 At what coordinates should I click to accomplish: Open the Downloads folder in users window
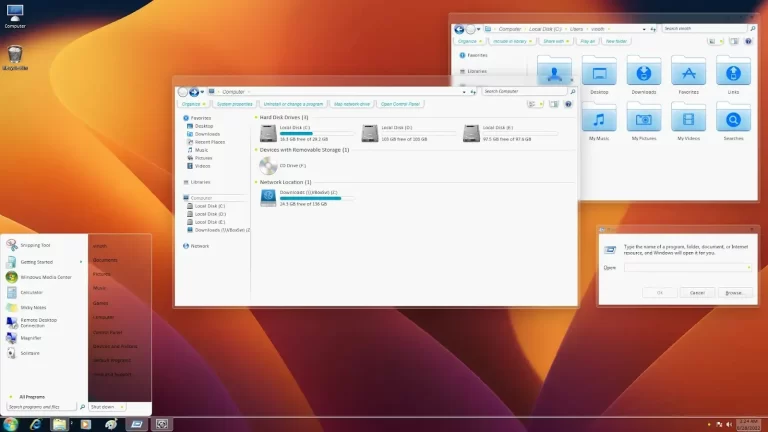644,72
